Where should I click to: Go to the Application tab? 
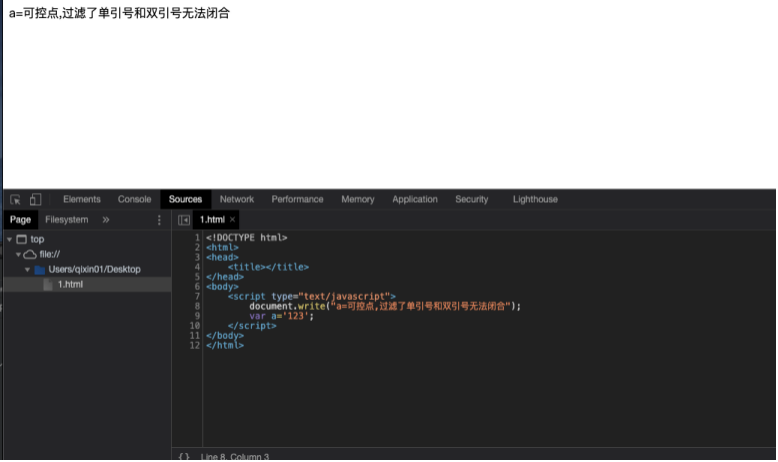pos(415,199)
